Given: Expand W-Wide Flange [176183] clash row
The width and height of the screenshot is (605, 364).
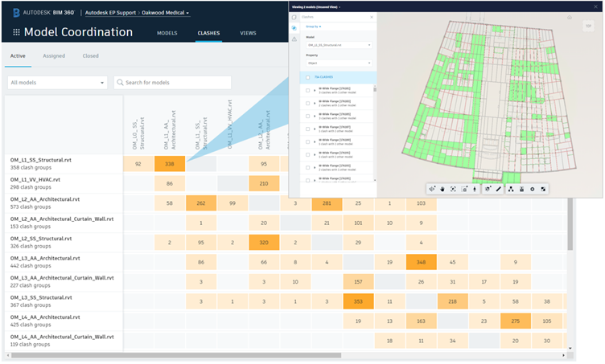Looking at the screenshot, I should click(x=315, y=103).
